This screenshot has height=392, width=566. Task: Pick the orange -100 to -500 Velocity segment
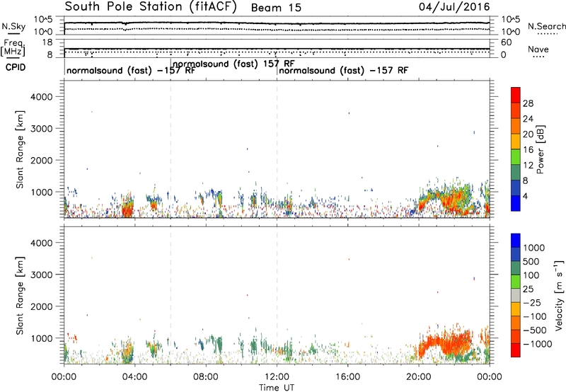516,323
